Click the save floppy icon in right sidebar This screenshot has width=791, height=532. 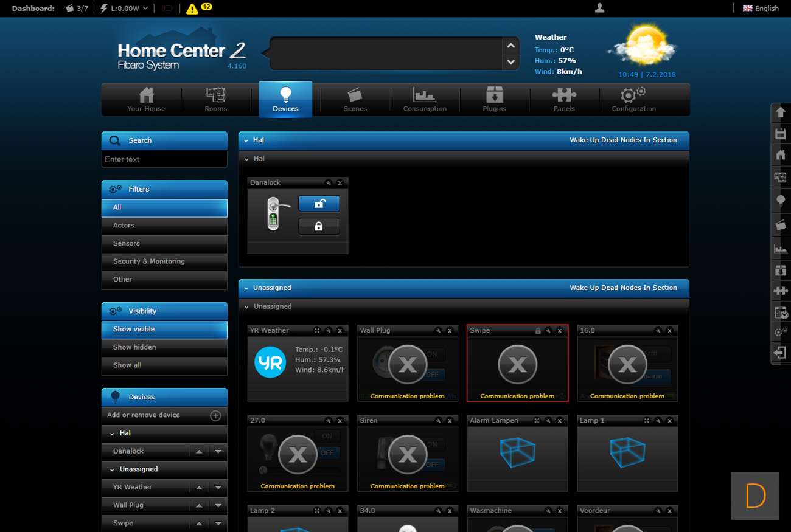tap(781, 134)
